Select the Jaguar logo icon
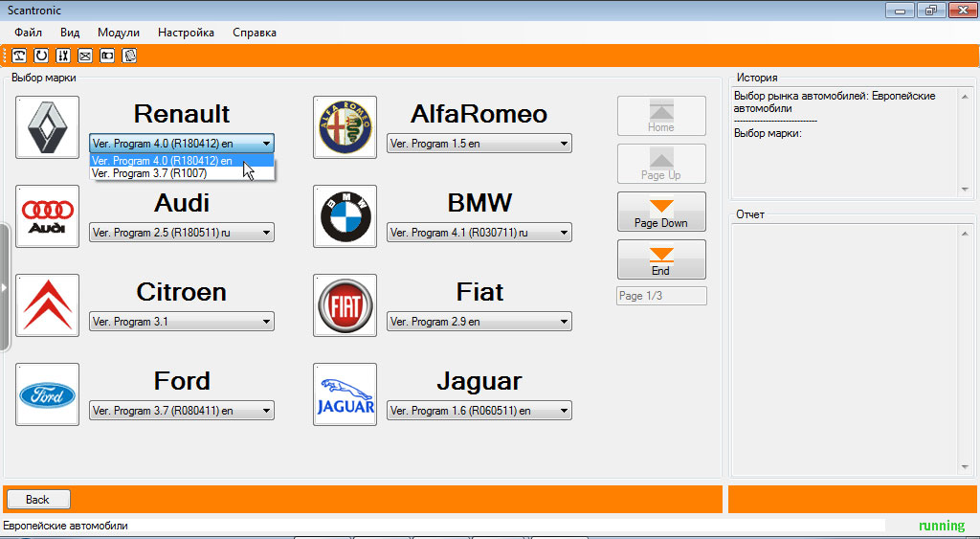980x539 pixels. tap(345, 394)
